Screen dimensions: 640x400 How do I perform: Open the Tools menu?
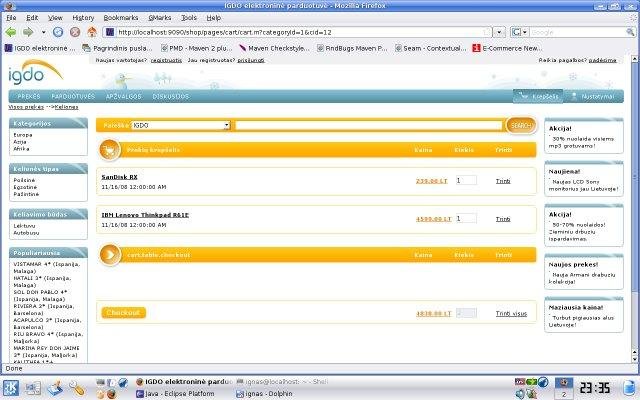point(189,18)
